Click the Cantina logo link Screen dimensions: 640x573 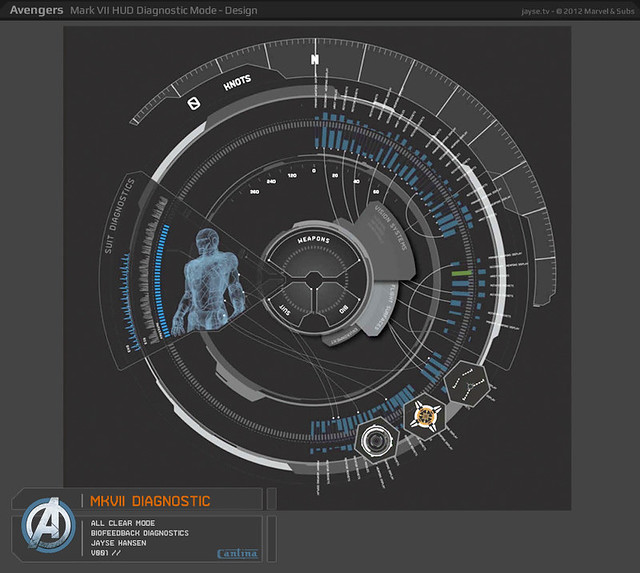234,552
